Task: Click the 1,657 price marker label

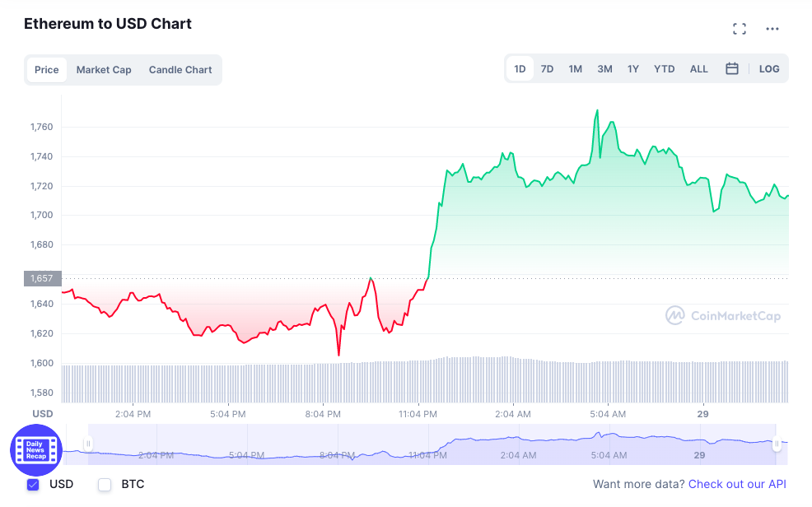Action: tap(43, 278)
